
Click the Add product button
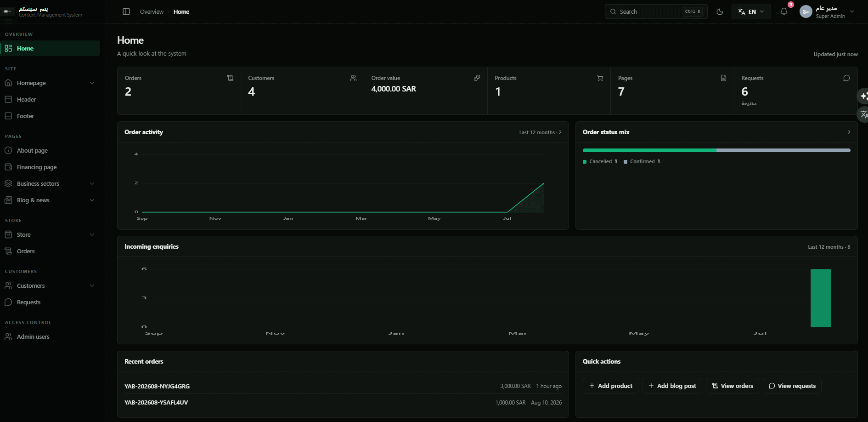coord(610,386)
